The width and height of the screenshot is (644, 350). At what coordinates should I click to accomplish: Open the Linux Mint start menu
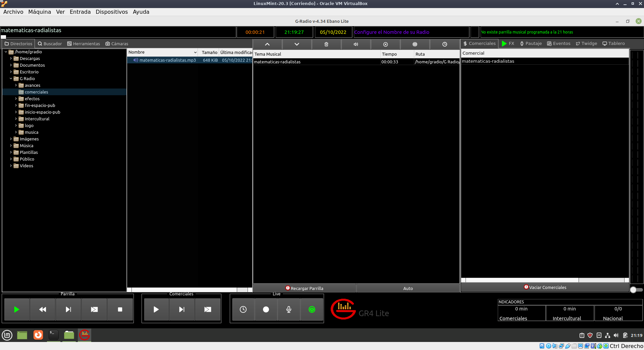(x=7, y=335)
